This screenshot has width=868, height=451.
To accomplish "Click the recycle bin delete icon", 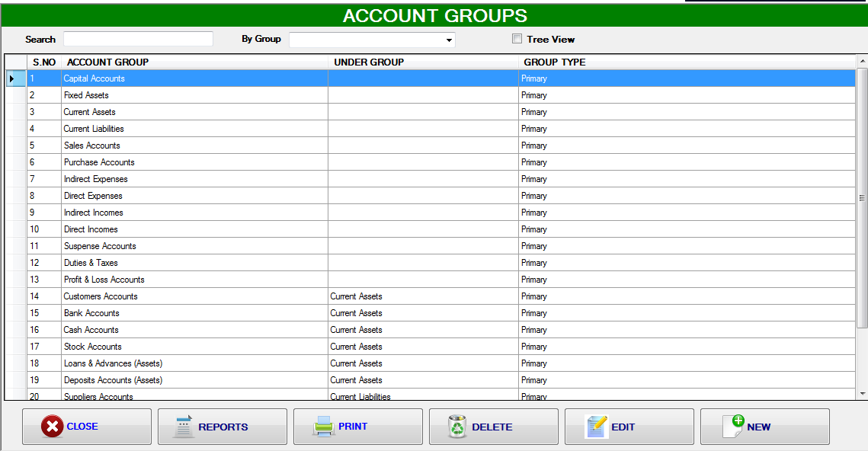I will tap(458, 426).
